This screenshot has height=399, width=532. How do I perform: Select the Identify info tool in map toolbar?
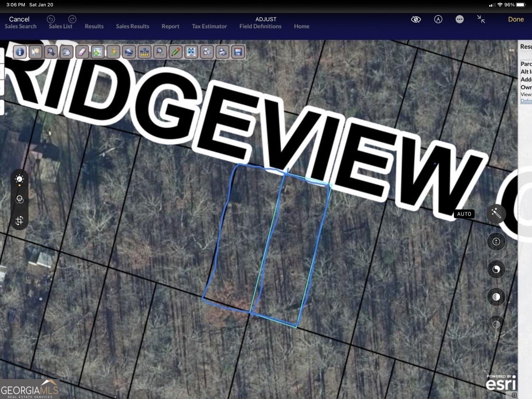pos(20,52)
